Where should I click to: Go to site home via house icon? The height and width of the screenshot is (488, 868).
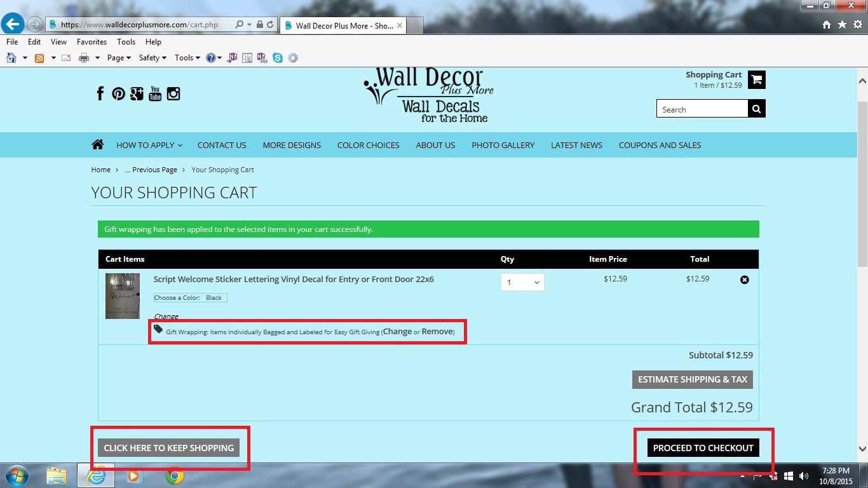(97, 145)
